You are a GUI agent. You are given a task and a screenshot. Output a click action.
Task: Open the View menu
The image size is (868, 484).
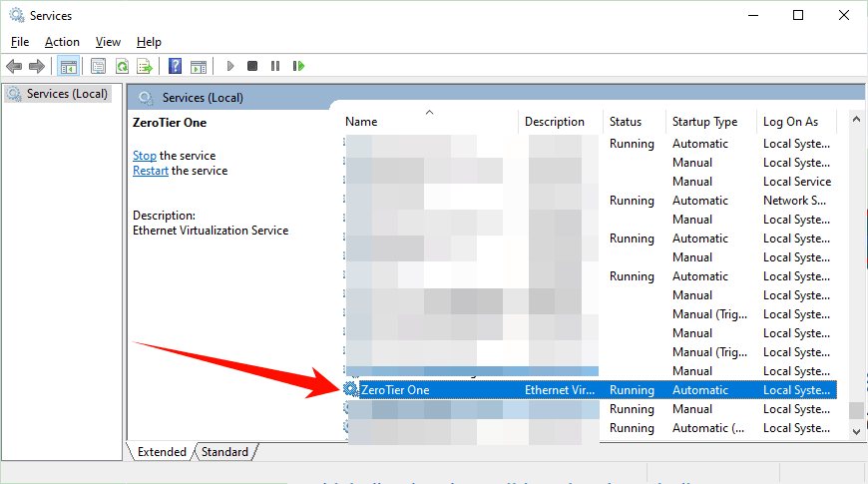pos(108,42)
